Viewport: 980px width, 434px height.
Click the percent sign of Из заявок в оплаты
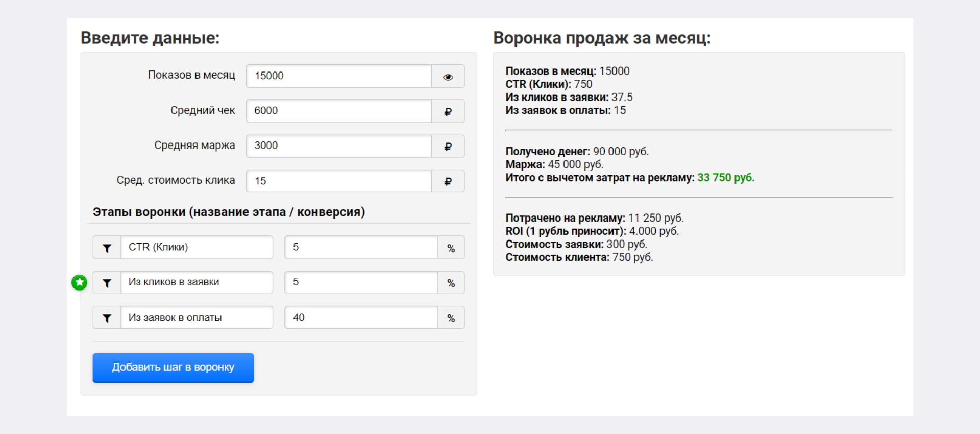(451, 318)
